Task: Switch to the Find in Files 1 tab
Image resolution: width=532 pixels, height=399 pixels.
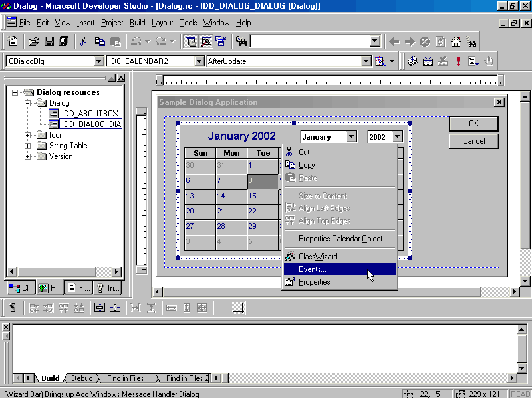Action: pos(128,378)
